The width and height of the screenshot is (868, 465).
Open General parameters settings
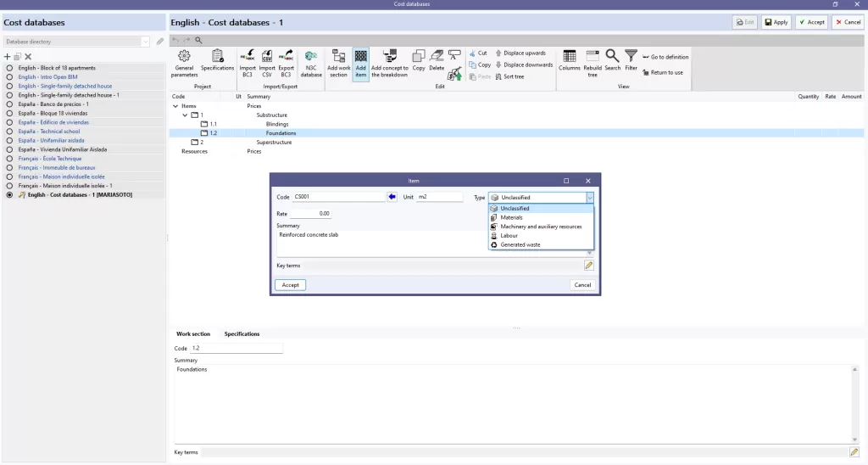(184, 63)
